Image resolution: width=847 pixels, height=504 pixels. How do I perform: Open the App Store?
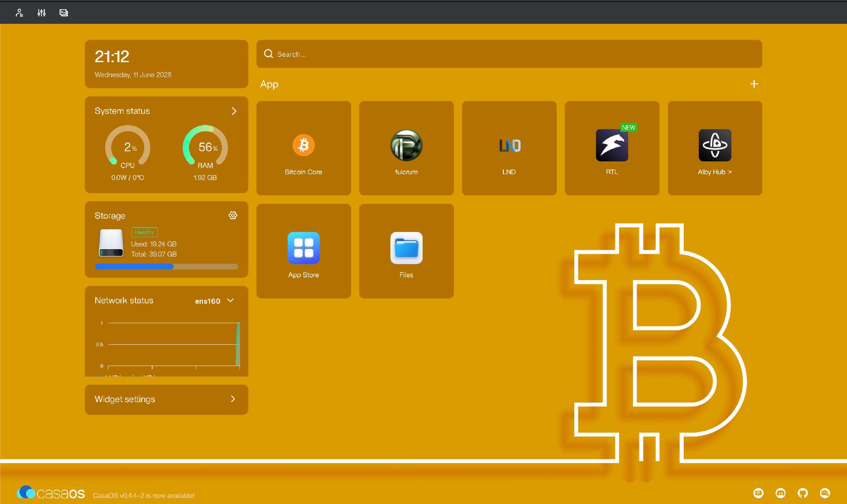[x=304, y=251]
